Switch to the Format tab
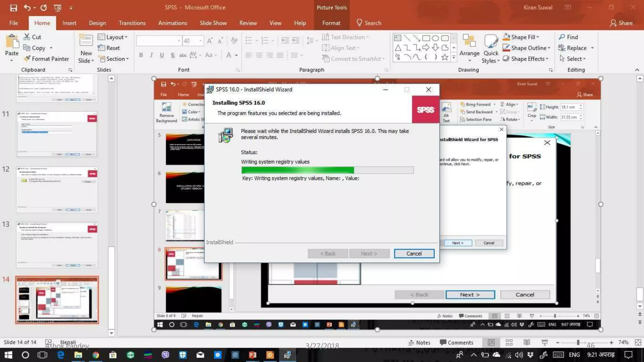 (331, 23)
